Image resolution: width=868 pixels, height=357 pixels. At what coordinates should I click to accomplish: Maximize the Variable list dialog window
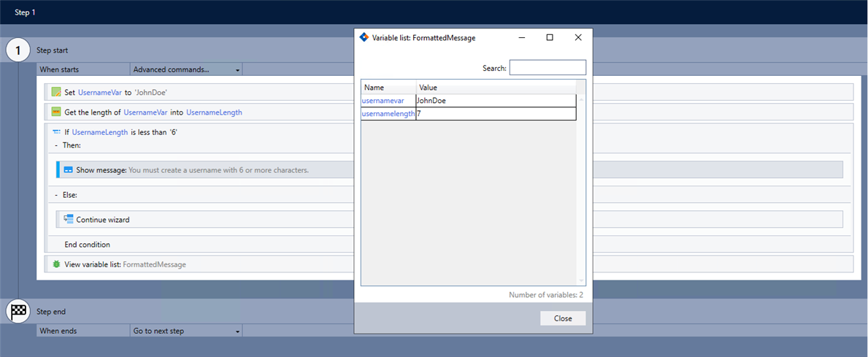550,37
